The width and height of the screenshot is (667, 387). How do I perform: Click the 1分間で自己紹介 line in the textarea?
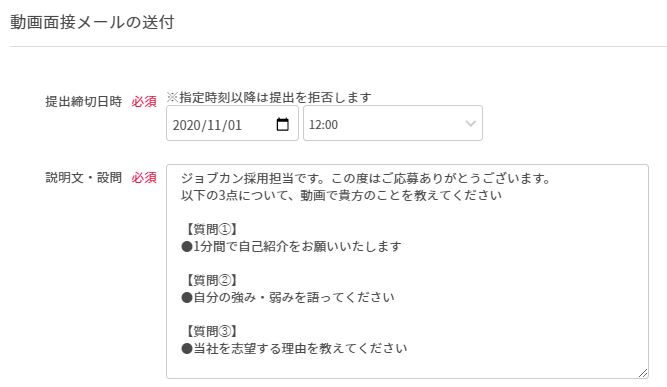coord(291,246)
